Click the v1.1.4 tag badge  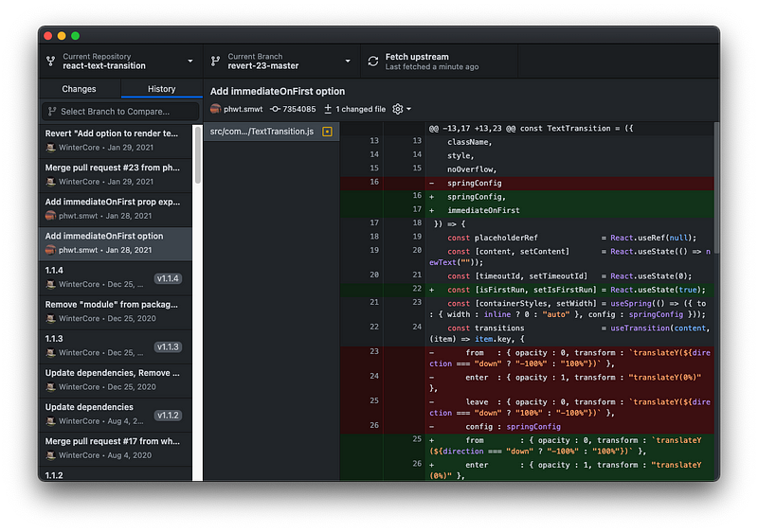[168, 278]
